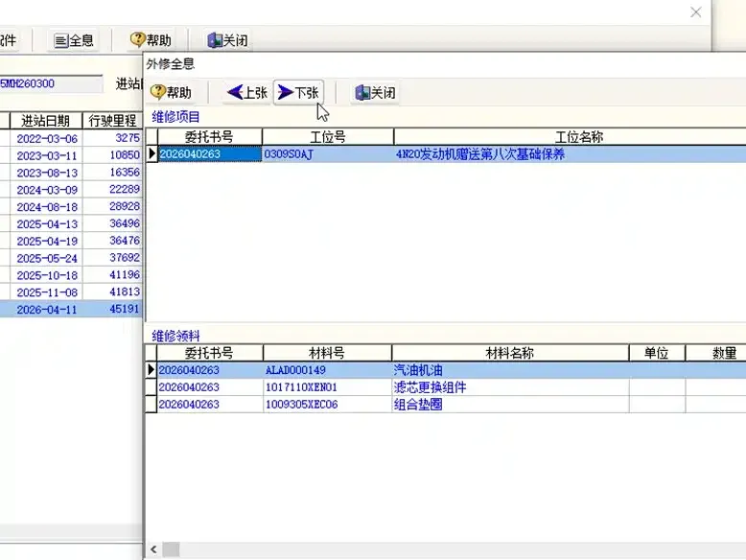The image size is (746, 560).
Task: Click the 单位 column header
Action: point(657,353)
